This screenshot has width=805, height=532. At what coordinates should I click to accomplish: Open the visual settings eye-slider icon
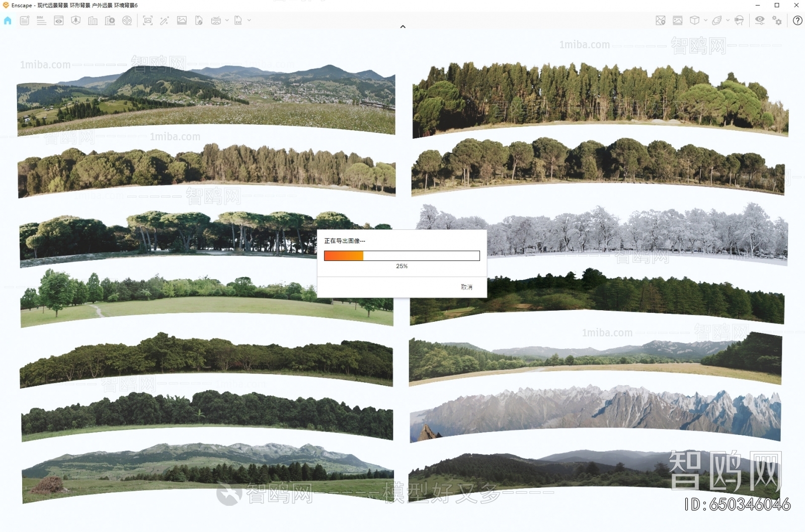pyautogui.click(x=760, y=21)
